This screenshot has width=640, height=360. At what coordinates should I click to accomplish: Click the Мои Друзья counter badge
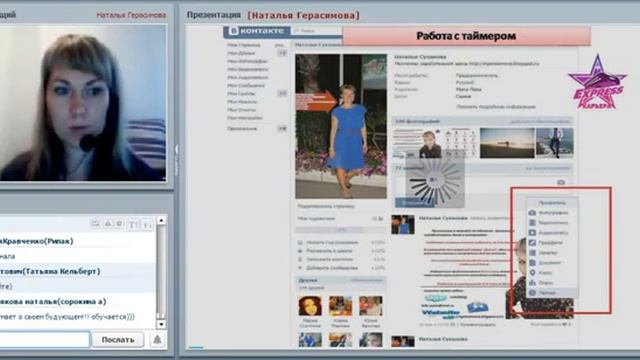tap(282, 53)
